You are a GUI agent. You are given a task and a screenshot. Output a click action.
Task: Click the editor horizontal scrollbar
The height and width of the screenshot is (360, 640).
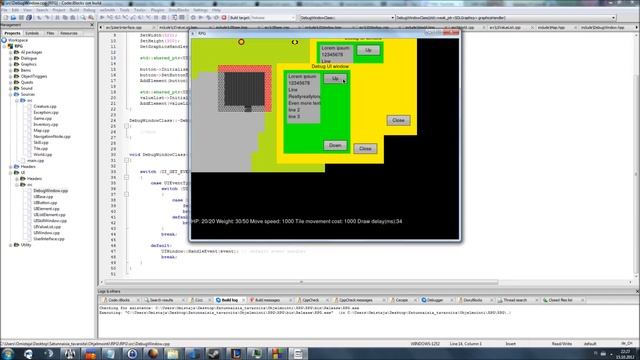[x=302, y=282]
